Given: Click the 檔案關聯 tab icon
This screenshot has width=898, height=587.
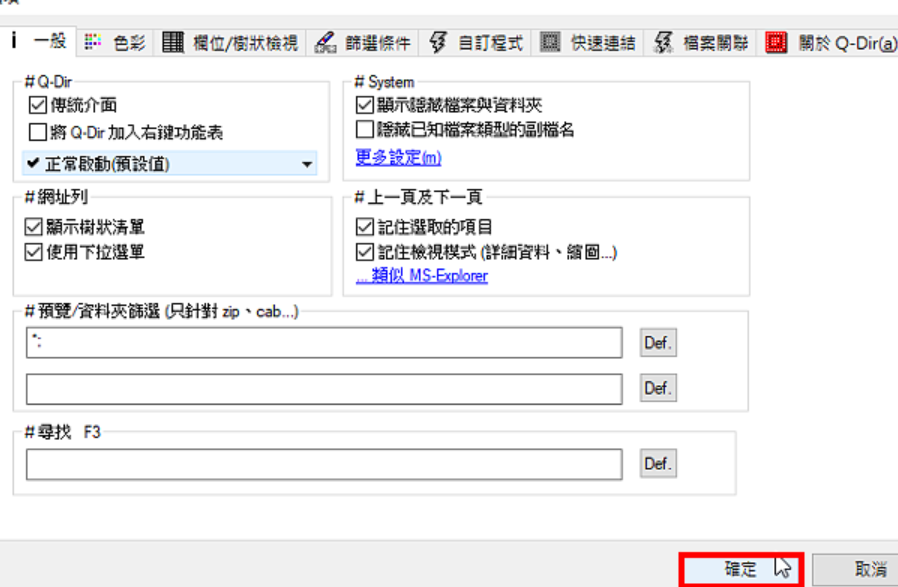Looking at the screenshot, I should coord(663,42).
